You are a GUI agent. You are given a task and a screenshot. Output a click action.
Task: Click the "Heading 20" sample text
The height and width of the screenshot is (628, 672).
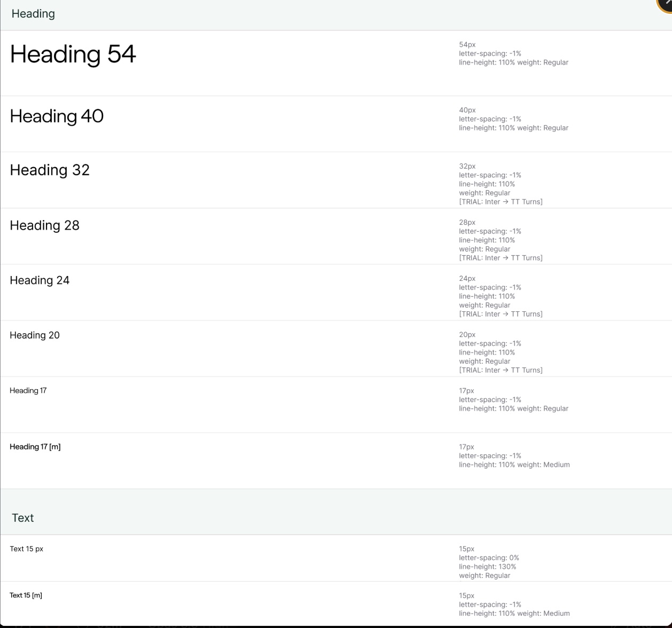tap(35, 335)
